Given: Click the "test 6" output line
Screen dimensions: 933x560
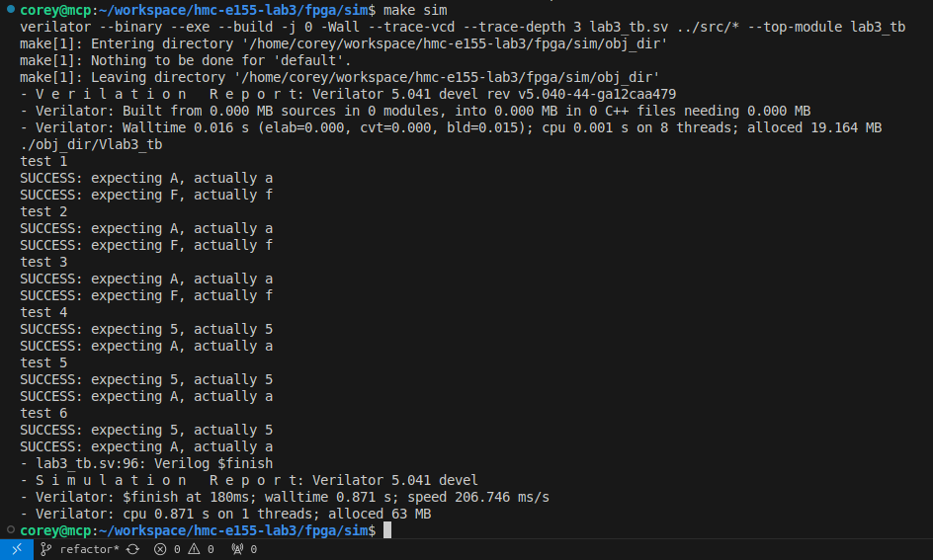Looking at the screenshot, I should tap(43, 413).
